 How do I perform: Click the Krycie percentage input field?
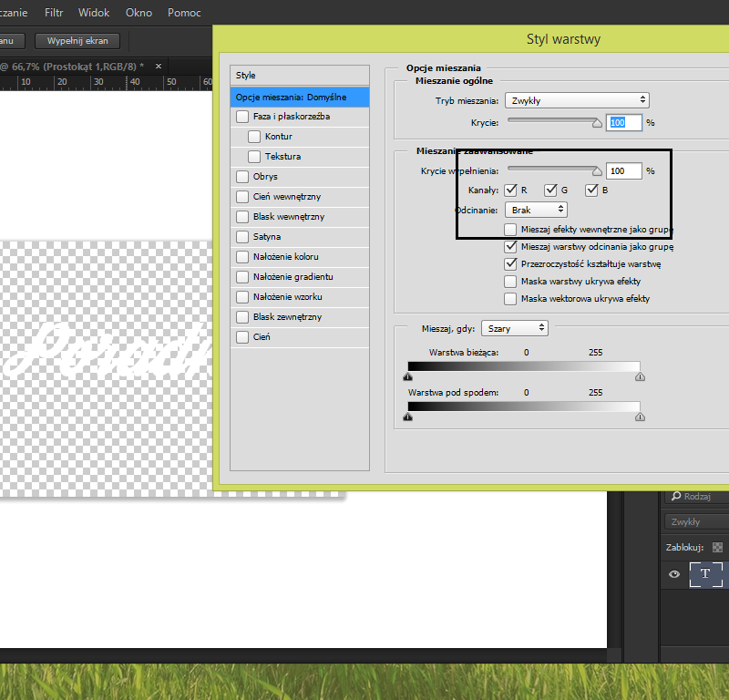[x=624, y=123]
